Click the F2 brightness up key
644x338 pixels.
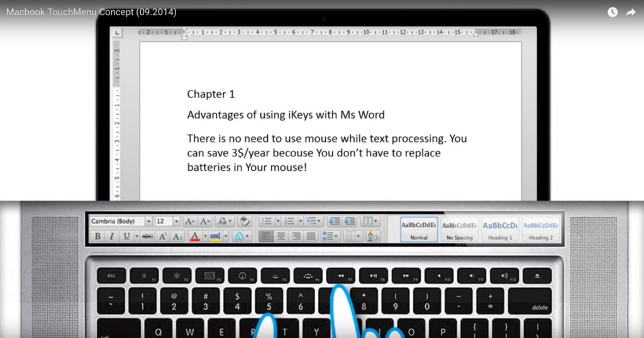[177, 276]
